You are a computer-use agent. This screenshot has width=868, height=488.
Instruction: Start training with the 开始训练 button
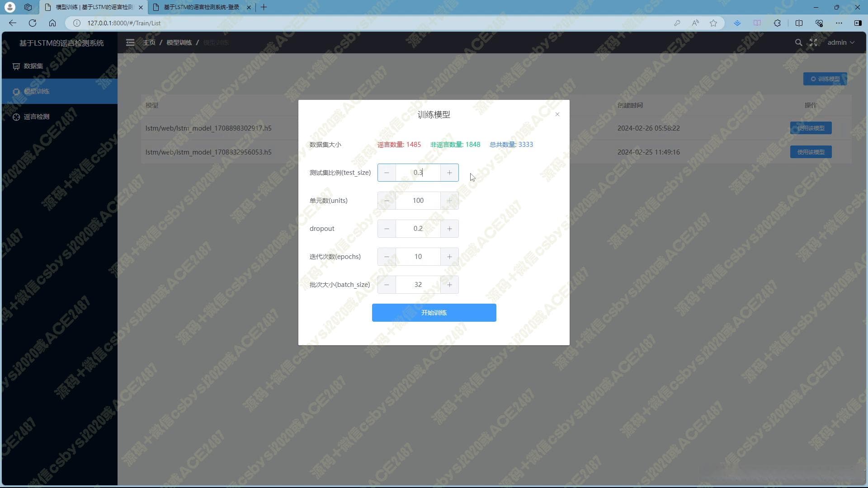click(434, 313)
